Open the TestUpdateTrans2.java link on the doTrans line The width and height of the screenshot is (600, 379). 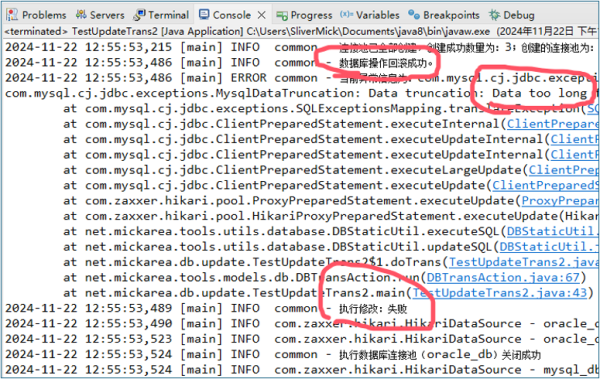click(524, 262)
